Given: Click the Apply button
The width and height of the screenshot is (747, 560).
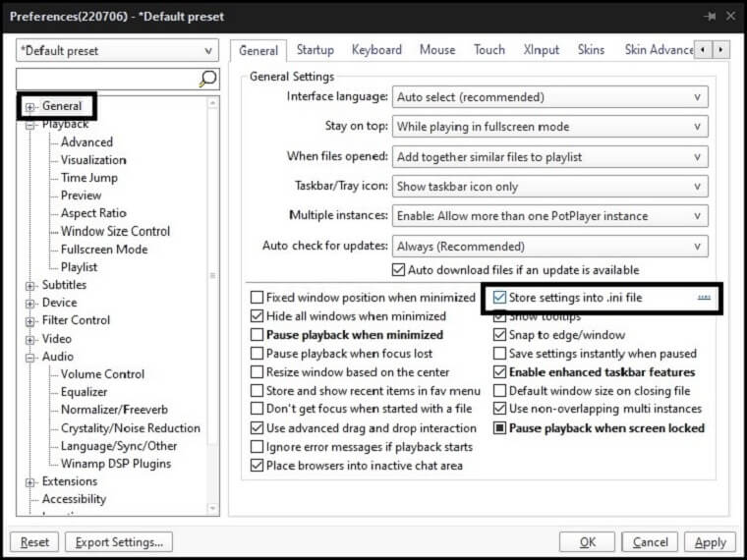Looking at the screenshot, I should point(710,542).
